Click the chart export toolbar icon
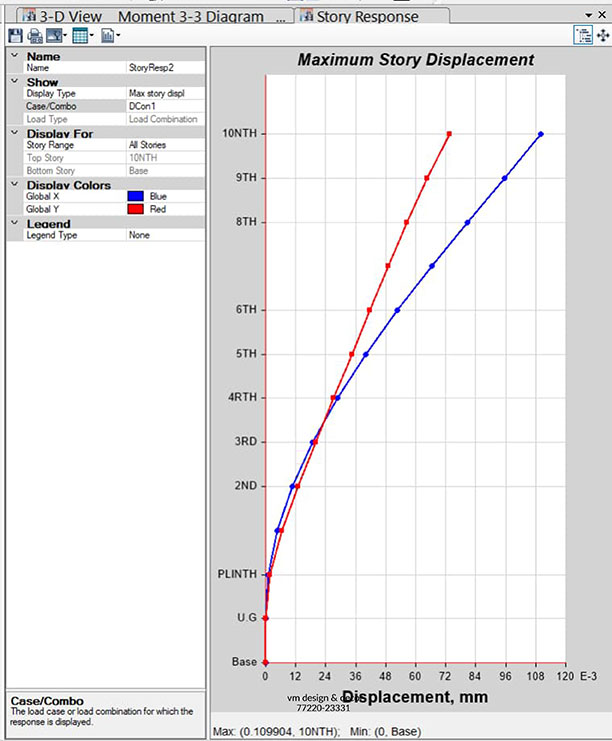612x741 pixels. click(x=106, y=35)
